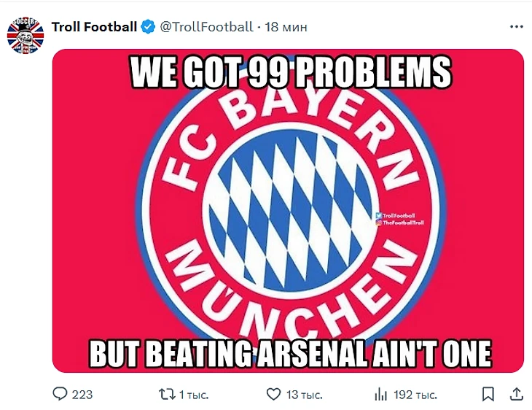532x410 pixels.
Task: Open the @TrollFootball handle link
Action: [x=206, y=27]
